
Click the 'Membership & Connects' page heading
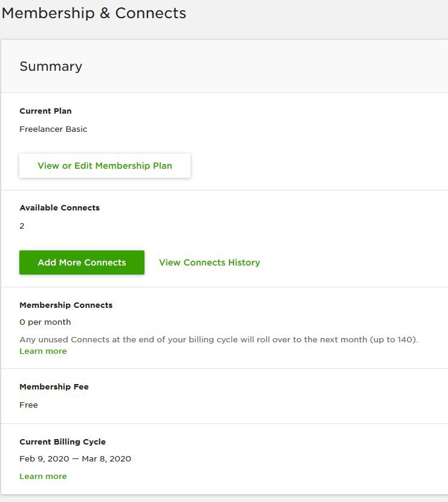click(94, 13)
